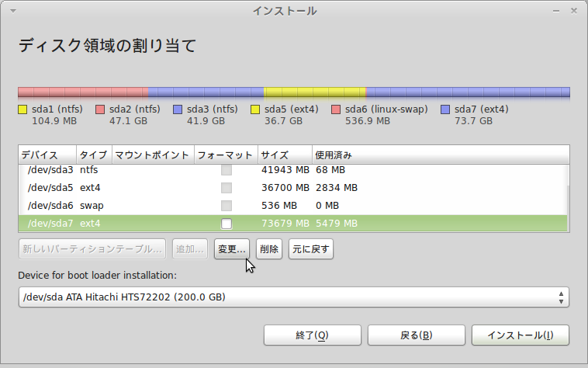Open the boot loader device dropdown
Image resolution: width=588 pixels, height=368 pixels.
294,297
